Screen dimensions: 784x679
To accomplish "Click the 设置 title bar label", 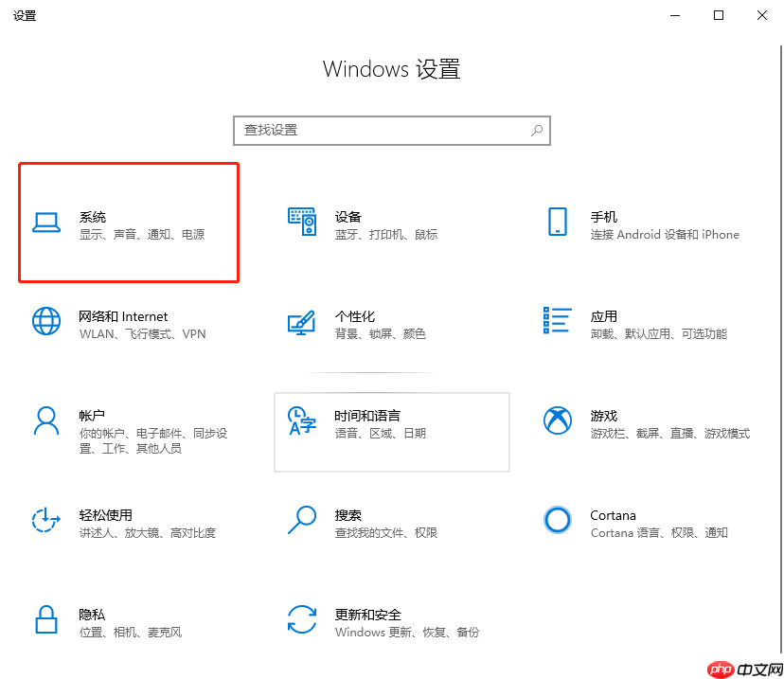I will (x=25, y=15).
